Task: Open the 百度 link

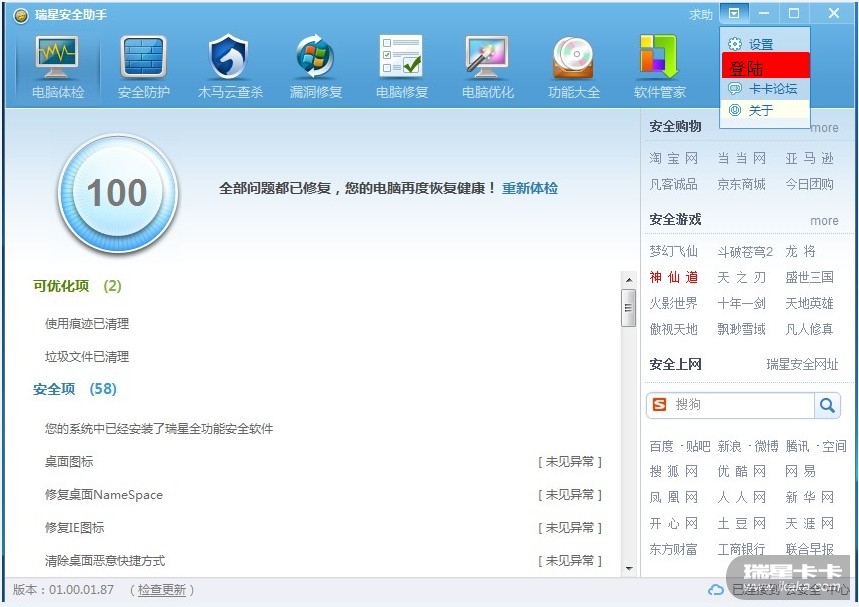Action: click(661, 446)
